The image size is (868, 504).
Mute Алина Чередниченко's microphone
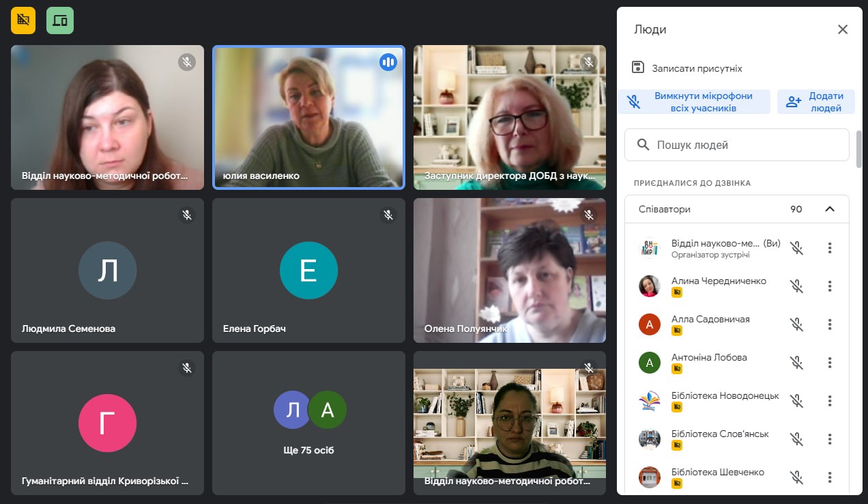[x=796, y=286]
